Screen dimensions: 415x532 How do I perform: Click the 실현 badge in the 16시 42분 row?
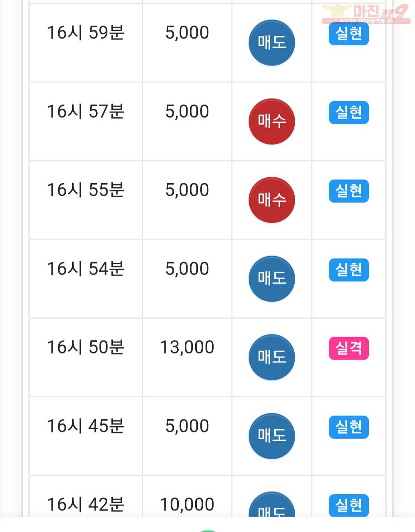point(349,505)
